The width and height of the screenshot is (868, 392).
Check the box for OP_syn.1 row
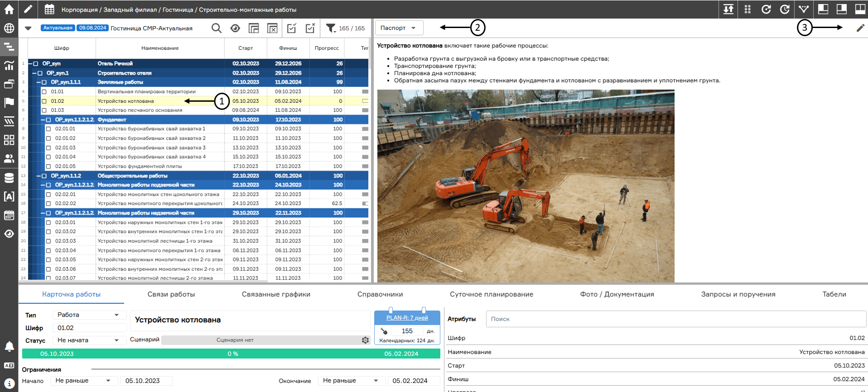[40, 73]
